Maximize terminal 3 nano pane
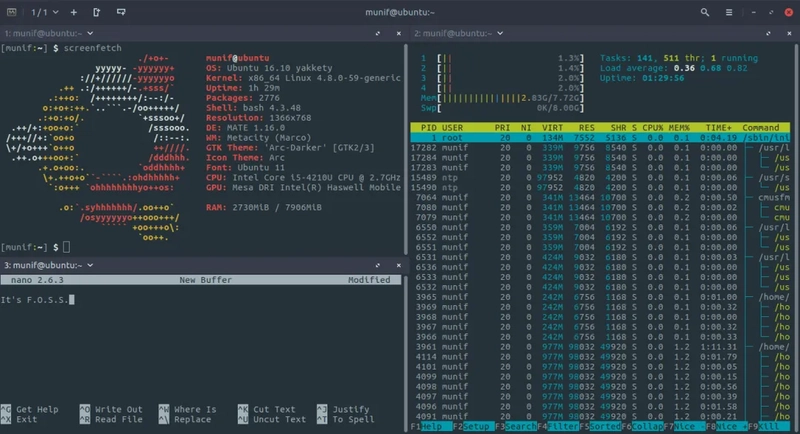The height and width of the screenshot is (434, 800). [x=378, y=265]
